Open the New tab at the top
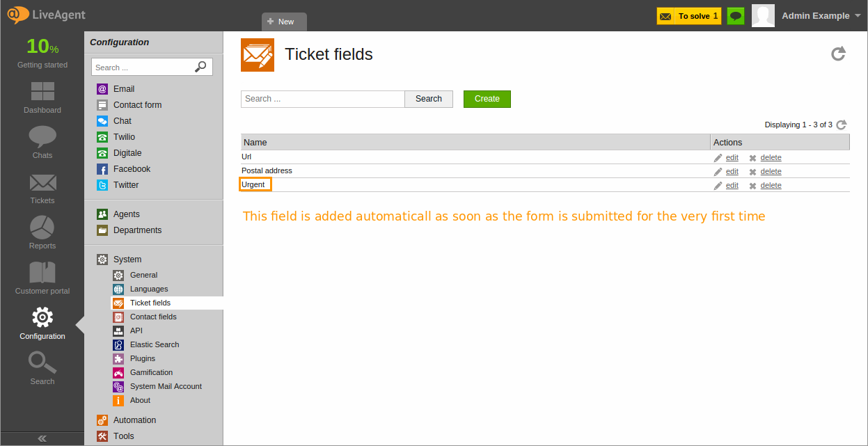 point(284,22)
